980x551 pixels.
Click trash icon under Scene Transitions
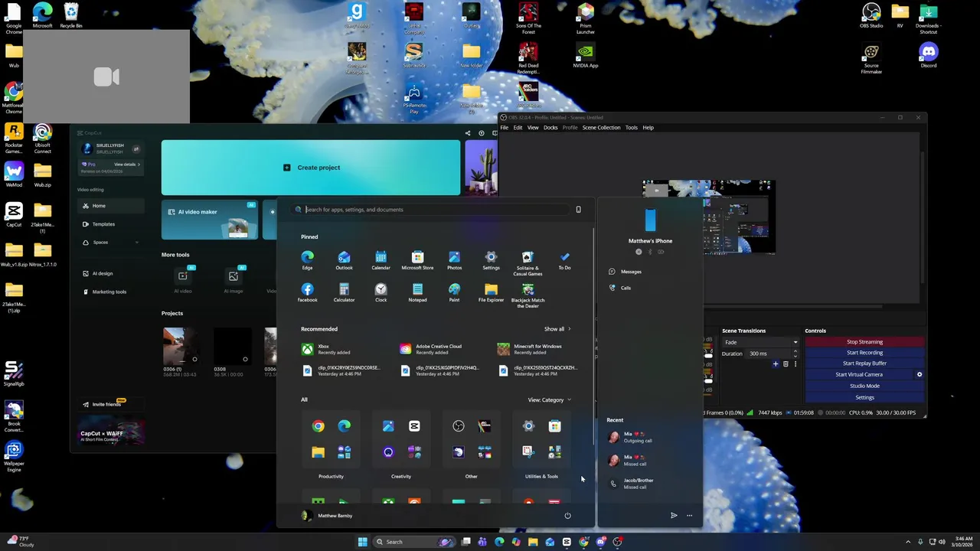coord(786,364)
